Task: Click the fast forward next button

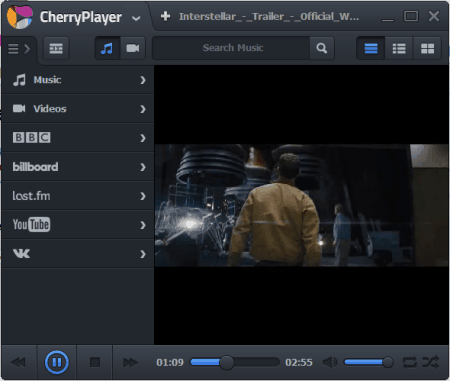Action: point(130,362)
